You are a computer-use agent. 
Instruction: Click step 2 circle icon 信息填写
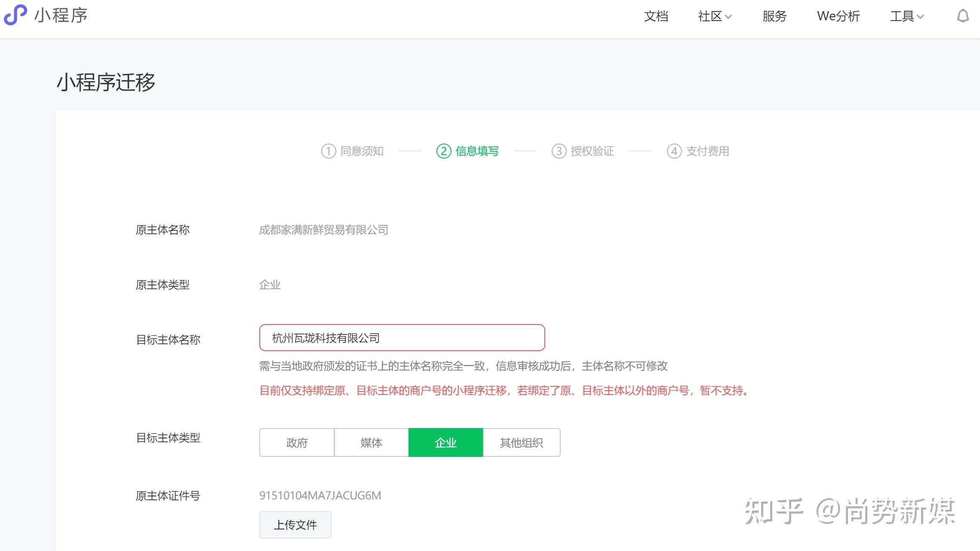click(x=443, y=151)
